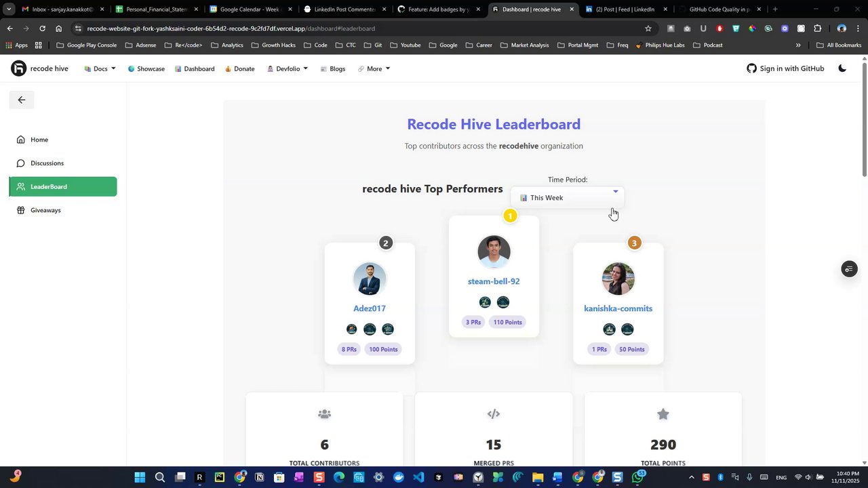Open All Bookmarks folder

(840, 45)
